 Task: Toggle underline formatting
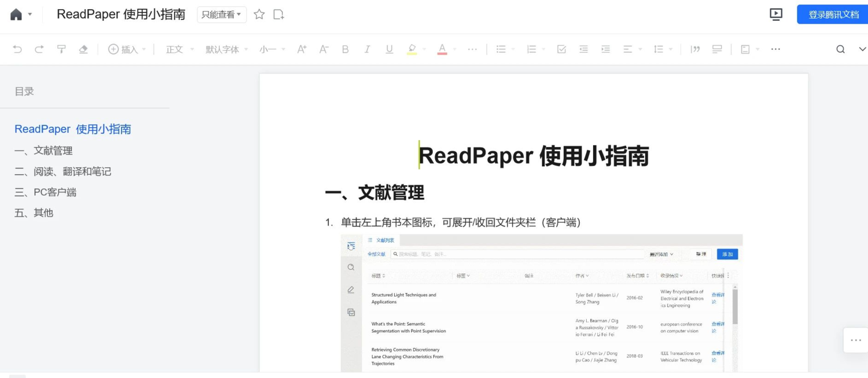click(389, 49)
